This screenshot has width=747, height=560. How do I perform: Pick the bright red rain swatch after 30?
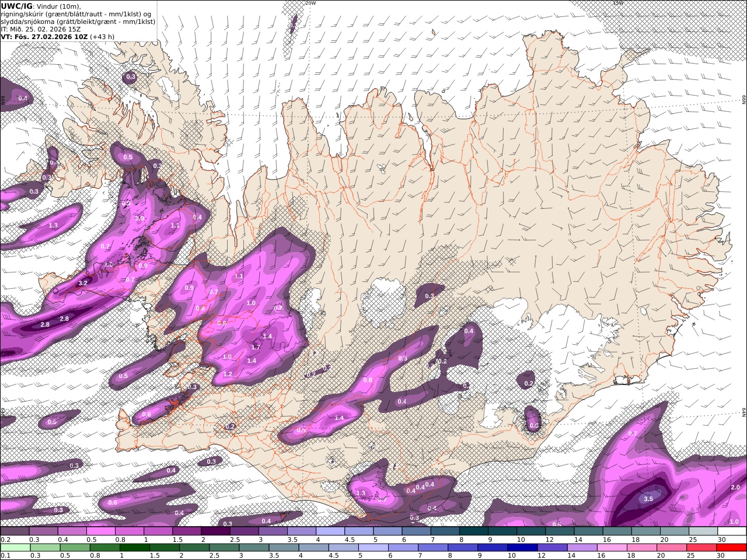[x=731, y=547]
